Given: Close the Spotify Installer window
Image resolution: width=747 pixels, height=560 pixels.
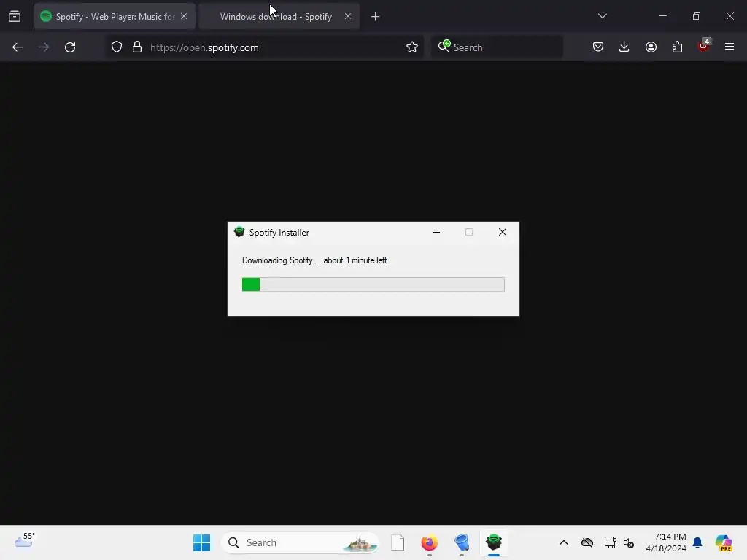Looking at the screenshot, I should pos(503,232).
